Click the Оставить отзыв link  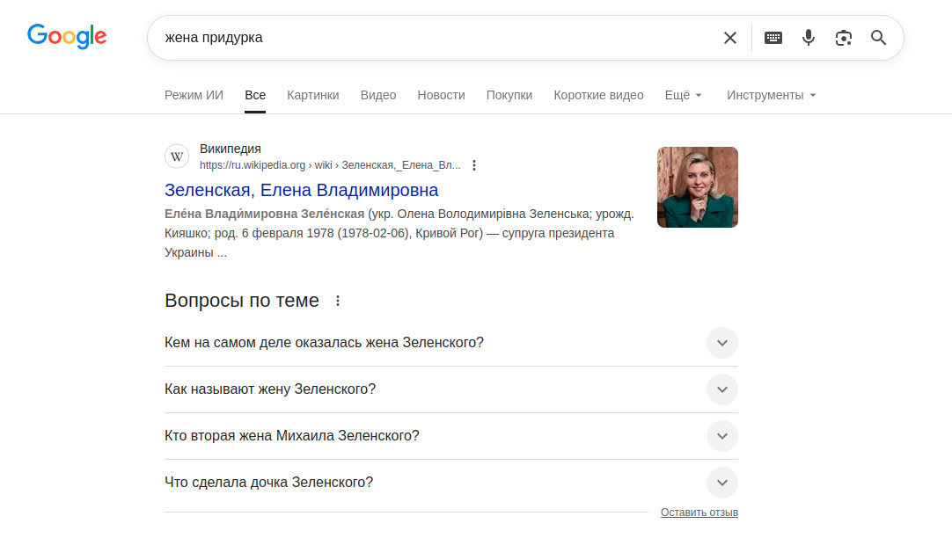(x=699, y=512)
